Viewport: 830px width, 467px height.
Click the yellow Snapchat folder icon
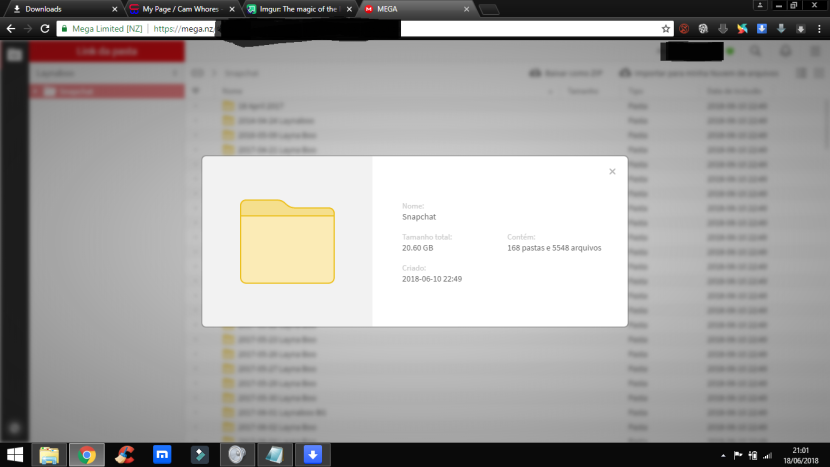[287, 241]
